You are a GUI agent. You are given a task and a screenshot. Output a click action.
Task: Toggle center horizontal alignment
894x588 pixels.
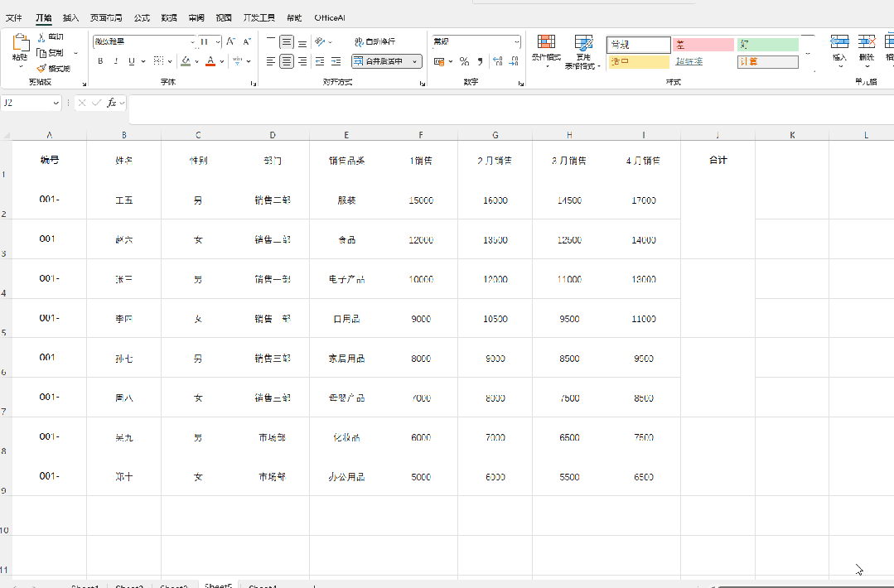287,61
